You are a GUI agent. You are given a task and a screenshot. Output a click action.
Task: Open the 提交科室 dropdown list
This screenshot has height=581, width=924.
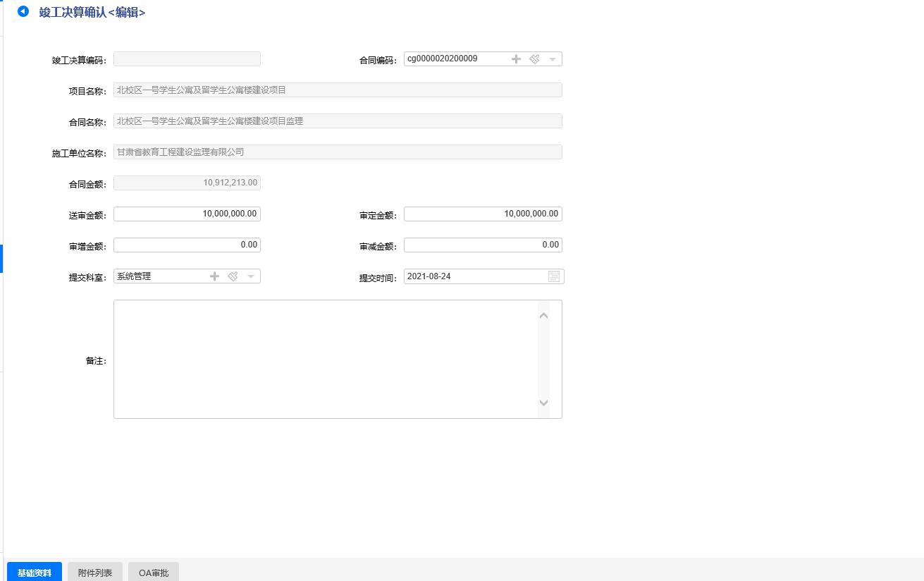[251, 276]
